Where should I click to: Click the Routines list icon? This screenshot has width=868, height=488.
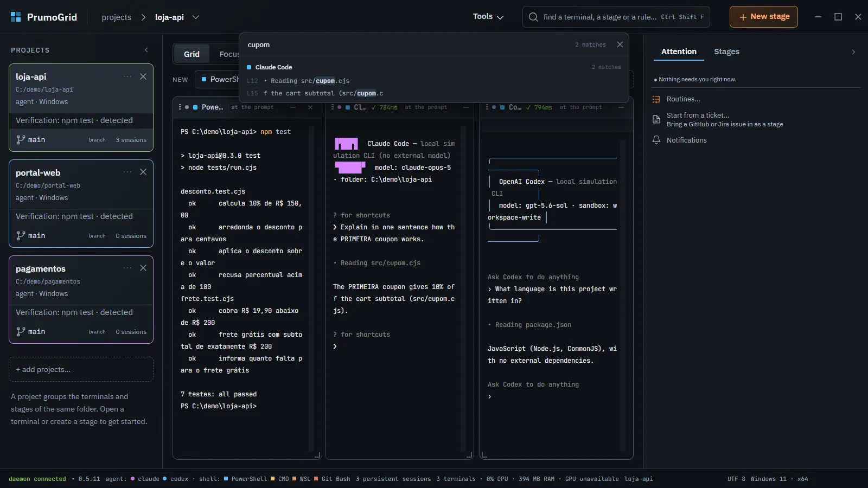coord(656,99)
